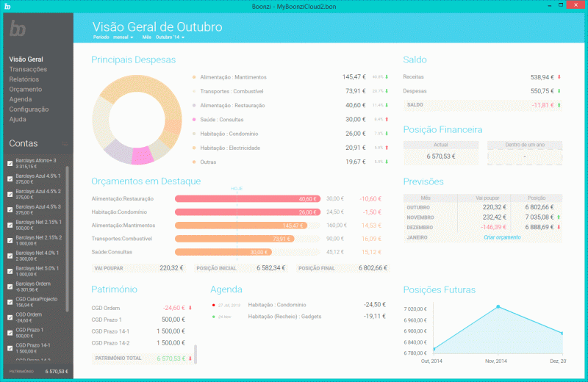Image resolution: width=588 pixels, height=382 pixels.
Task: Open Orçamento from the sidebar
Action: click(x=25, y=89)
